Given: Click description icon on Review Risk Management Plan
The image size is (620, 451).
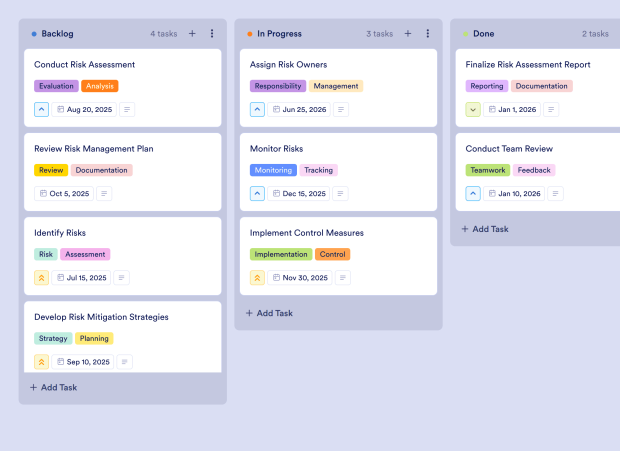Looking at the screenshot, I should [104, 194].
